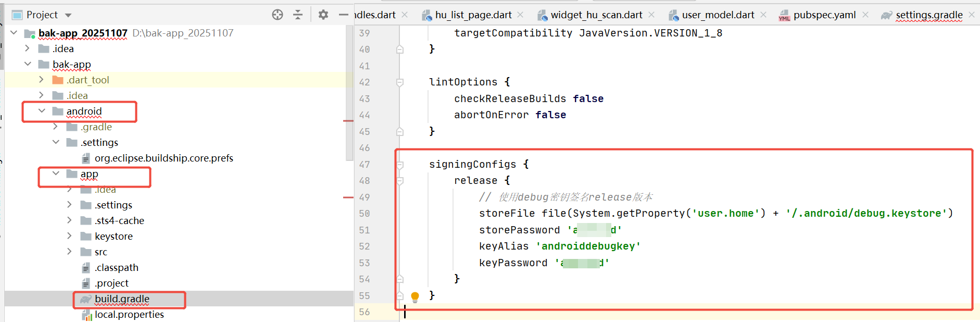Image resolution: width=980 pixels, height=322 pixels.
Task: Click fold end marker on line 54
Action: tap(400, 279)
